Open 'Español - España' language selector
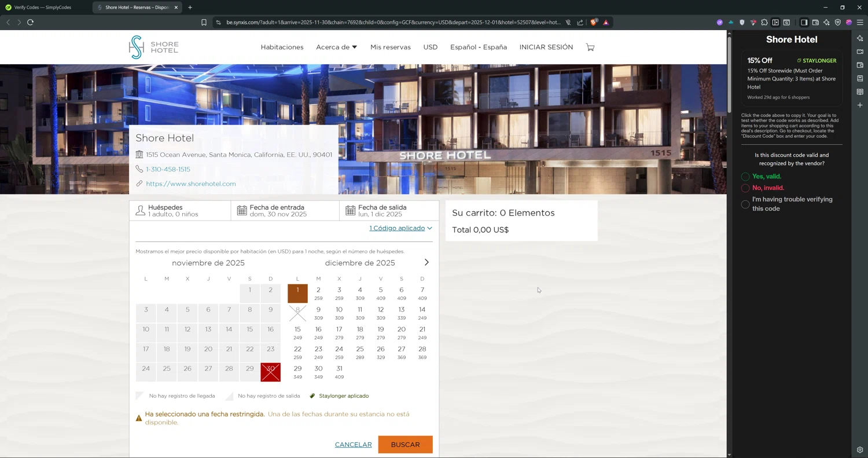Image resolution: width=868 pixels, height=458 pixels. tap(479, 47)
